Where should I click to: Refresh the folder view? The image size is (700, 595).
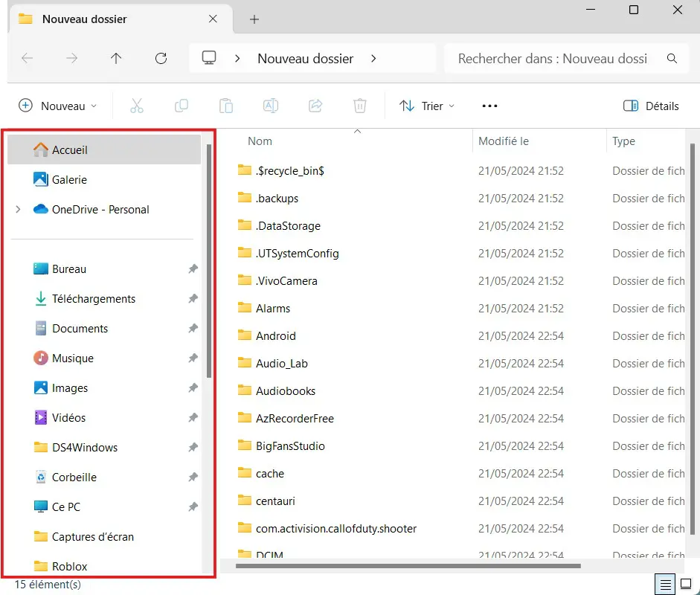(161, 59)
